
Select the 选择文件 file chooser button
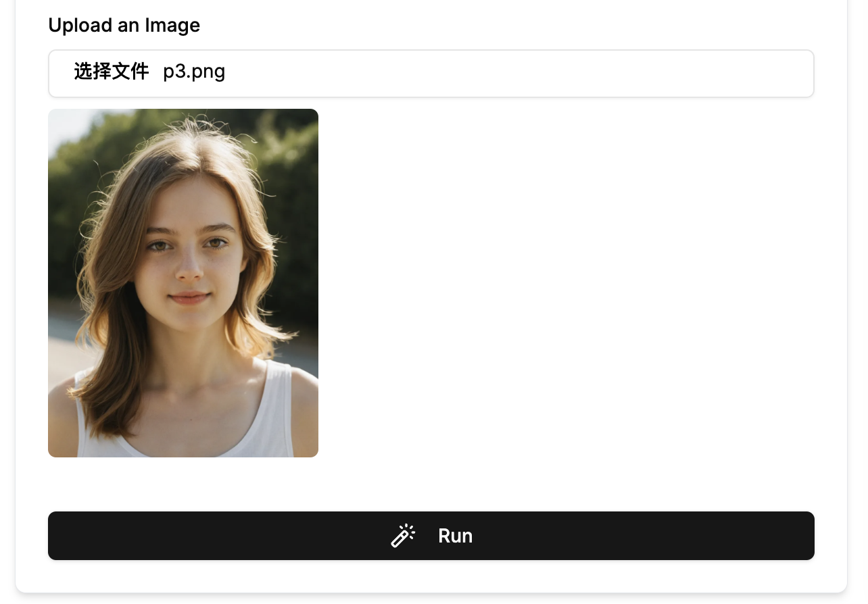tap(111, 72)
